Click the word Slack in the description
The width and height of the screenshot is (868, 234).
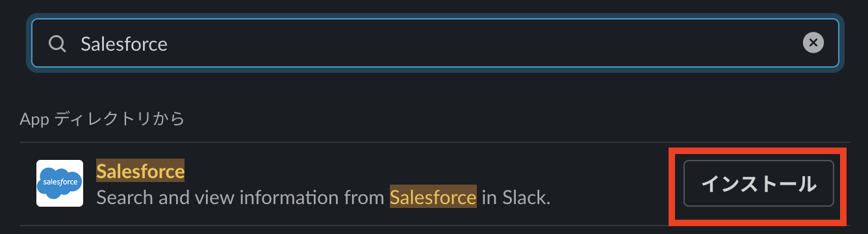(x=526, y=197)
